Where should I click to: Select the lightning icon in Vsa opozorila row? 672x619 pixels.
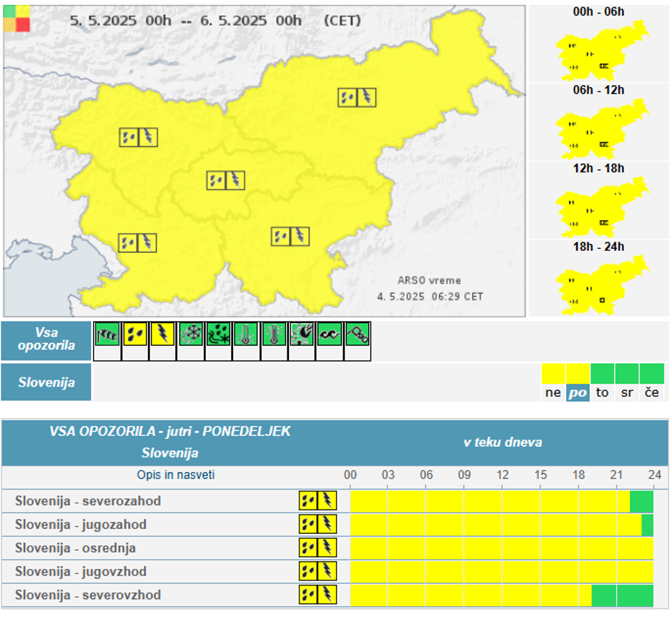(x=163, y=335)
